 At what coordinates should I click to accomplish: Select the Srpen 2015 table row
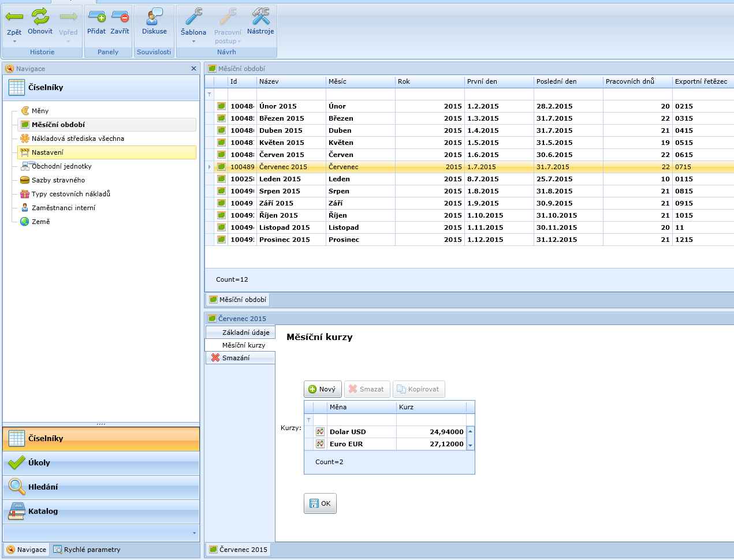(280, 191)
